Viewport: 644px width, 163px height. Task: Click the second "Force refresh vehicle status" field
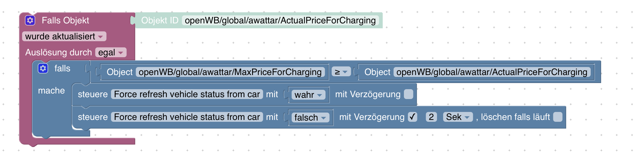[187, 117]
